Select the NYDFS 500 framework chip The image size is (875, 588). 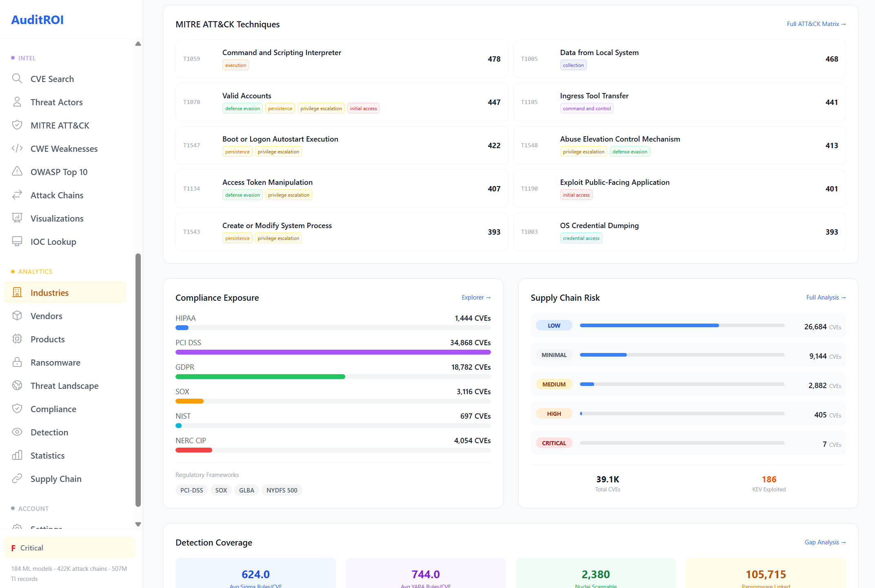click(282, 490)
